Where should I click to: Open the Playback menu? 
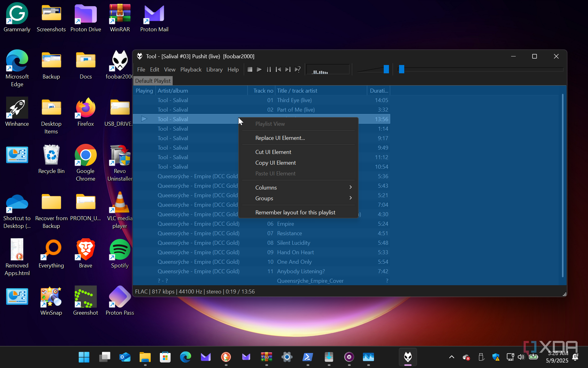pyautogui.click(x=191, y=70)
